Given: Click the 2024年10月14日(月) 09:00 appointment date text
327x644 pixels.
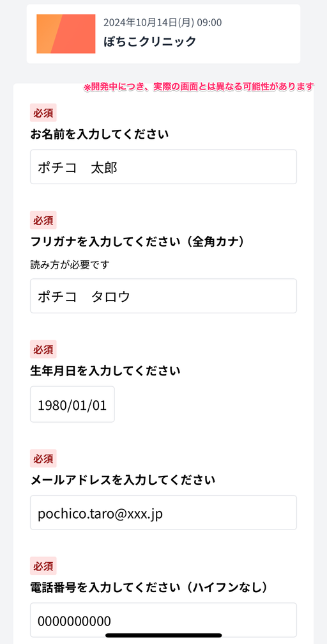Looking at the screenshot, I should pyautogui.click(x=162, y=22).
